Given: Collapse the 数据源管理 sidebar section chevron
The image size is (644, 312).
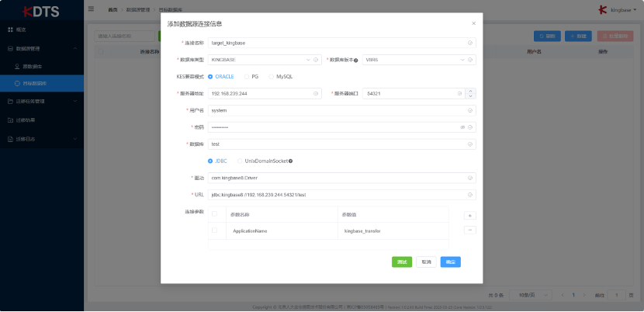Looking at the screenshot, I should (75, 48).
